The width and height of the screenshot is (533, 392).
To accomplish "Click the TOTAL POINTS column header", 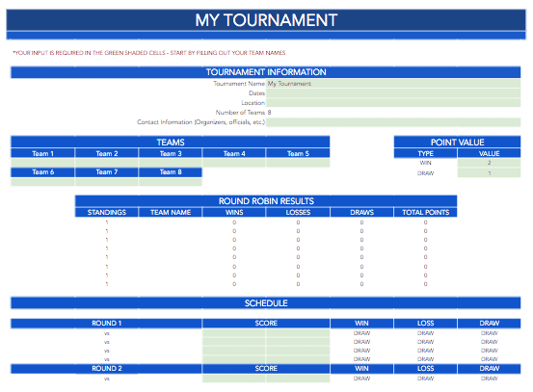I will click(425, 212).
